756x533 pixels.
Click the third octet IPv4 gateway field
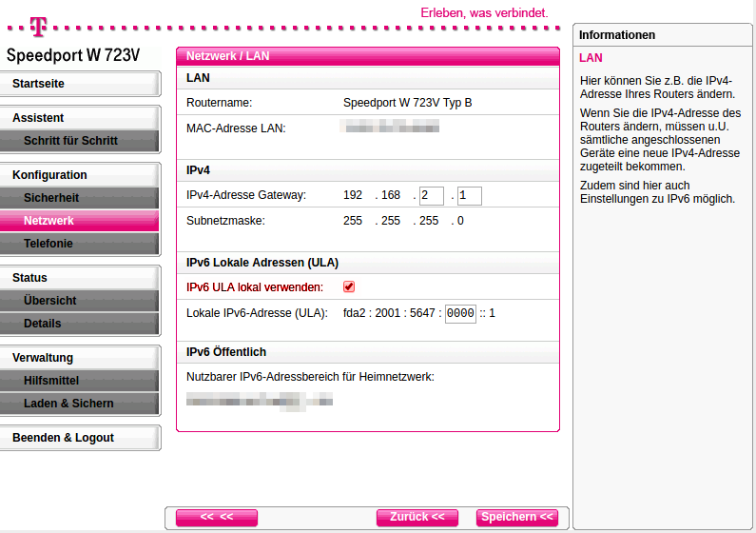pyautogui.click(x=432, y=196)
